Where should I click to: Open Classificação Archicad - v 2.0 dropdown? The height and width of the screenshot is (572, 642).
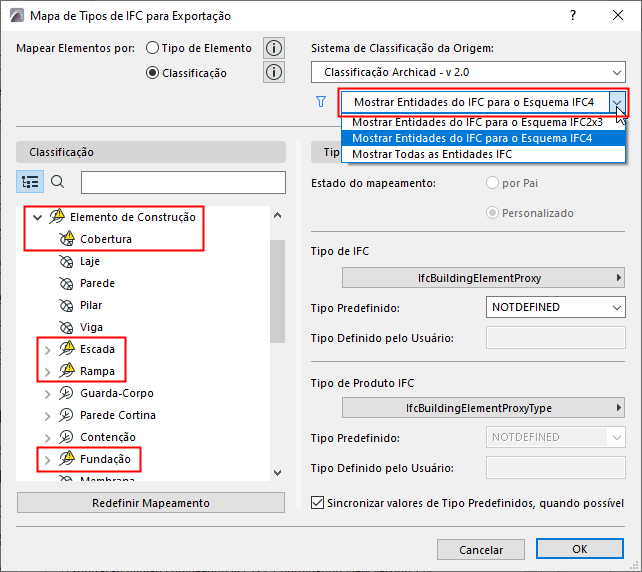tap(468, 72)
